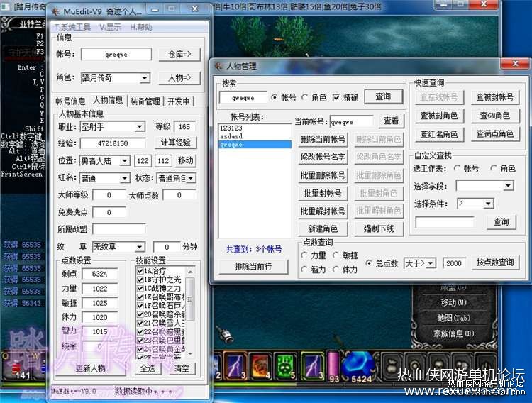This screenshot has width=532, height=403.
Task: Click the 人物管理 window title icon
Action: [219, 66]
